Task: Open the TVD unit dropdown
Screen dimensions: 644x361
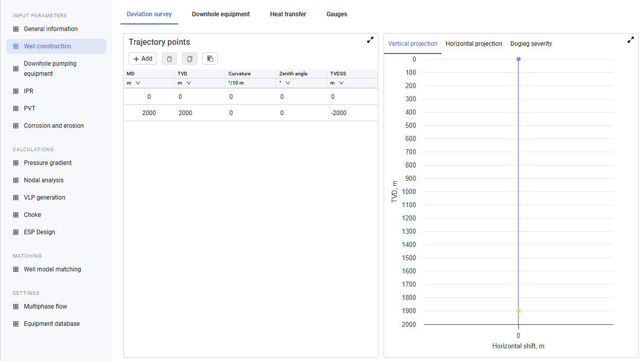Action: (185, 83)
